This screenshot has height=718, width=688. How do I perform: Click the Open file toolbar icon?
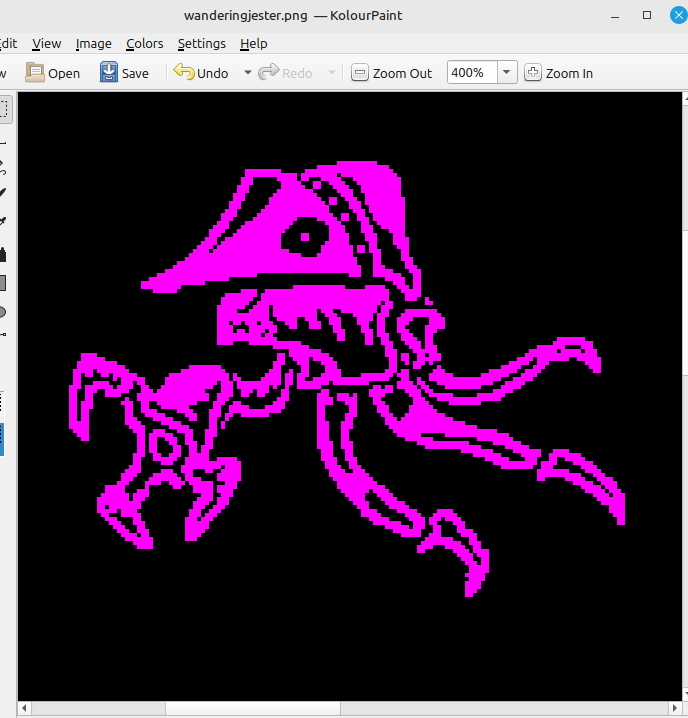pyautogui.click(x=52, y=73)
